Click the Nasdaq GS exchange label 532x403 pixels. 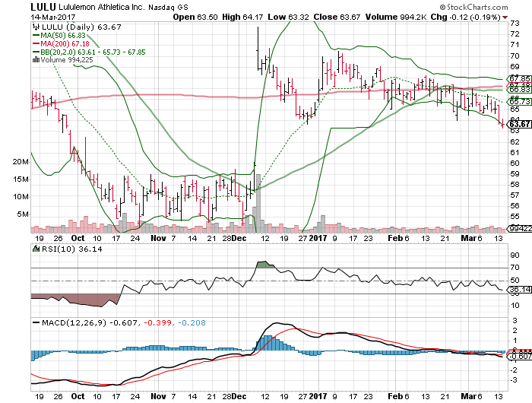click(x=168, y=7)
